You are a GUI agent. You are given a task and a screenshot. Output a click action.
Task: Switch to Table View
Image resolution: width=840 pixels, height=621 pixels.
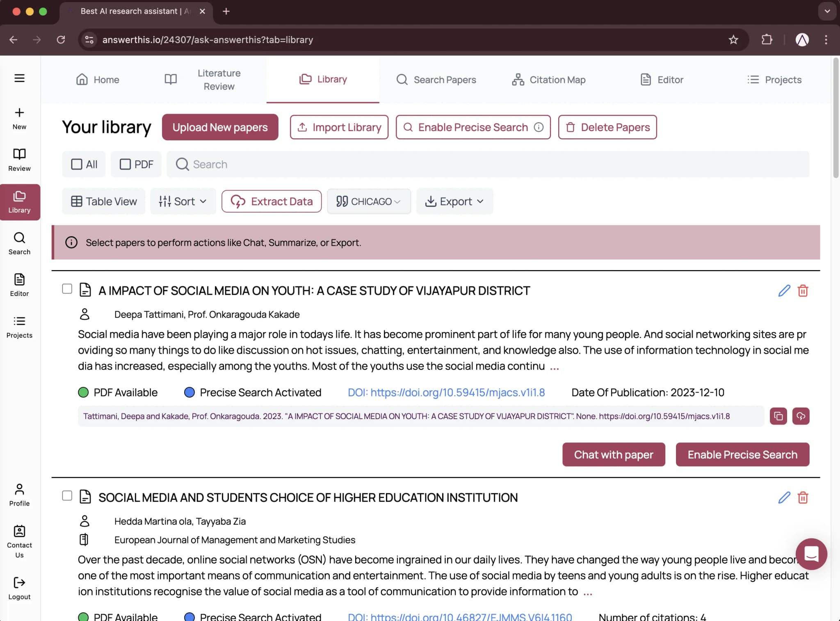click(104, 202)
